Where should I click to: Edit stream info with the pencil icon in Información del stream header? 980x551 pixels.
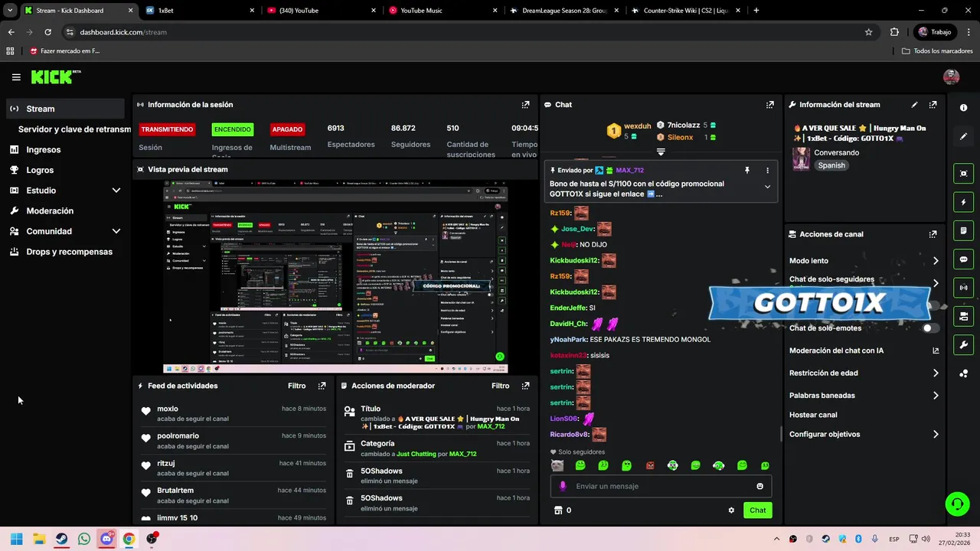[x=914, y=105]
